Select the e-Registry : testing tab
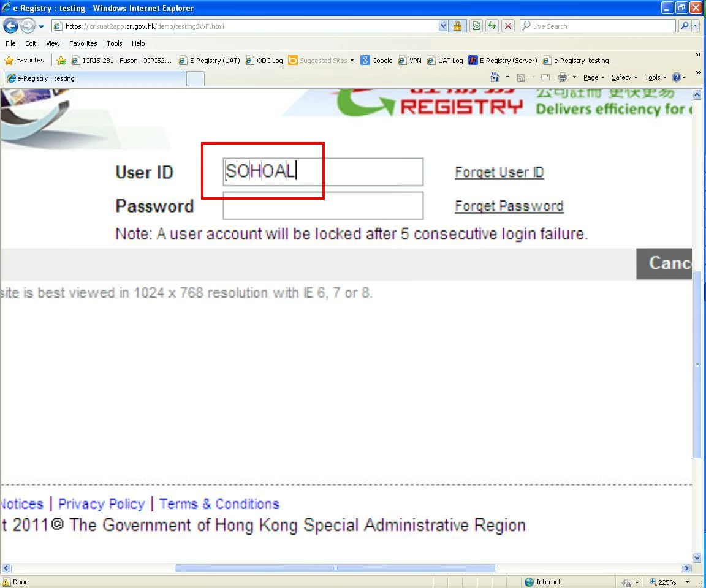Screen dimensions: 706x588 [94, 78]
